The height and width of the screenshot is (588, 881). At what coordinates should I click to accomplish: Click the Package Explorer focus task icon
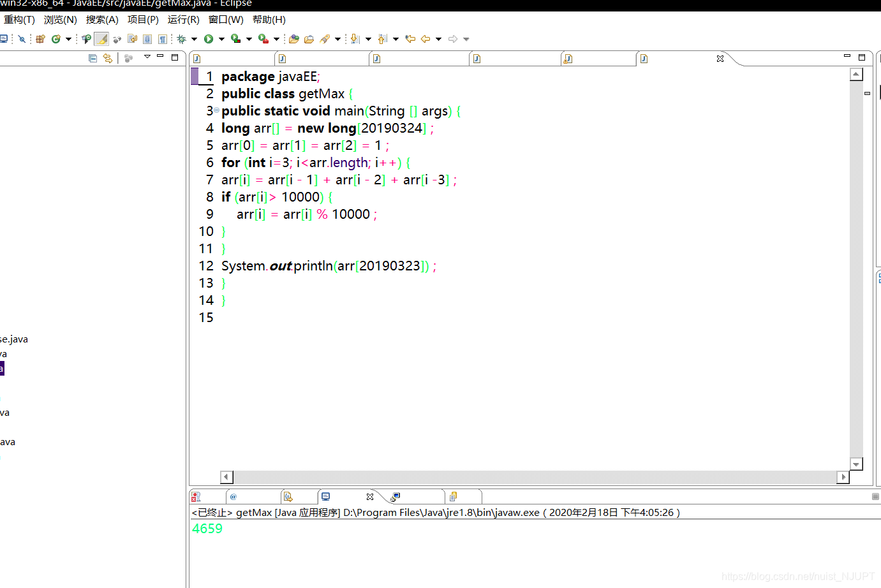tap(129, 58)
